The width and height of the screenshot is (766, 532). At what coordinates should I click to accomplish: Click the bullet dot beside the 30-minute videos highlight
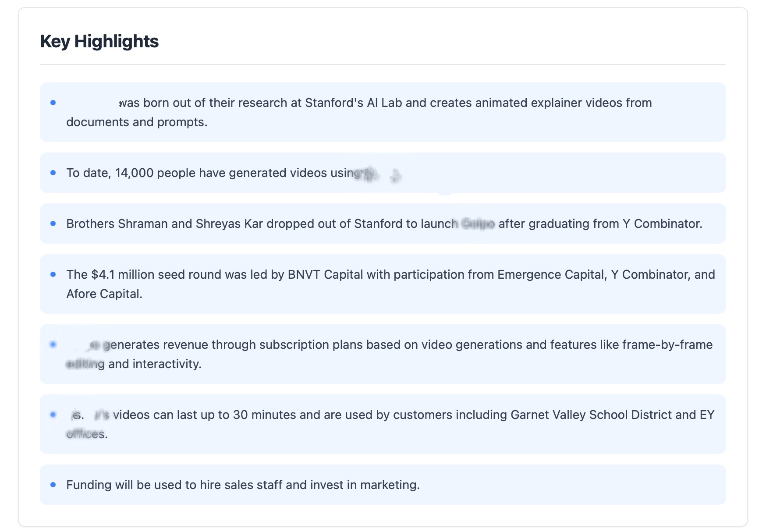(x=54, y=414)
